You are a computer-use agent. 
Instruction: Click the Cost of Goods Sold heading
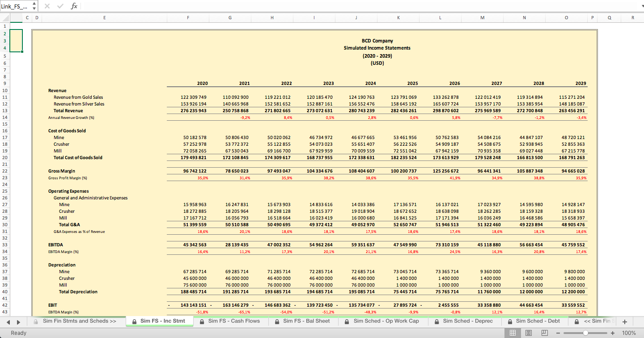(67, 131)
